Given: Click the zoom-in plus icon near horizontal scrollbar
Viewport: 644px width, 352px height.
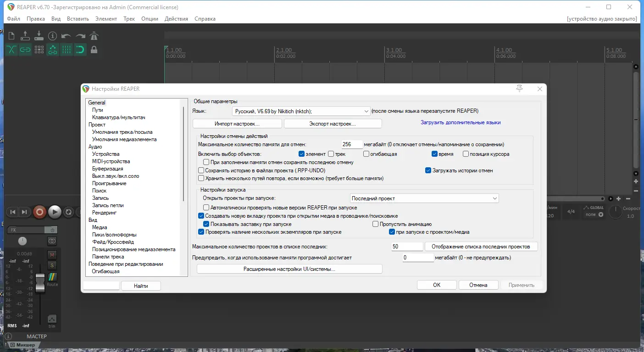Looking at the screenshot, I should click(619, 198).
